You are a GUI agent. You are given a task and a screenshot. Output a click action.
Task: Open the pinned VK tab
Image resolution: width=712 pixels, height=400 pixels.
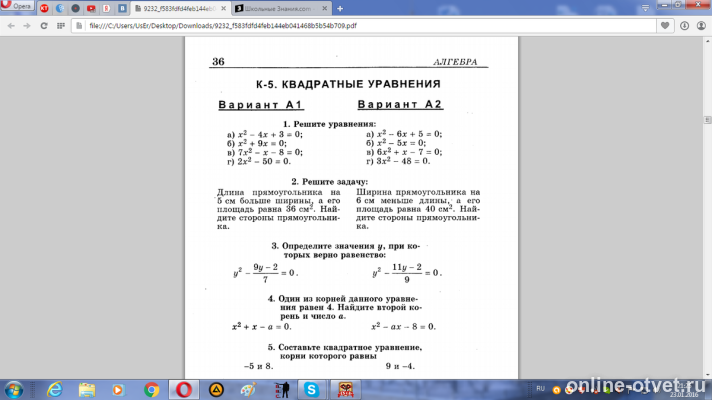point(122,9)
